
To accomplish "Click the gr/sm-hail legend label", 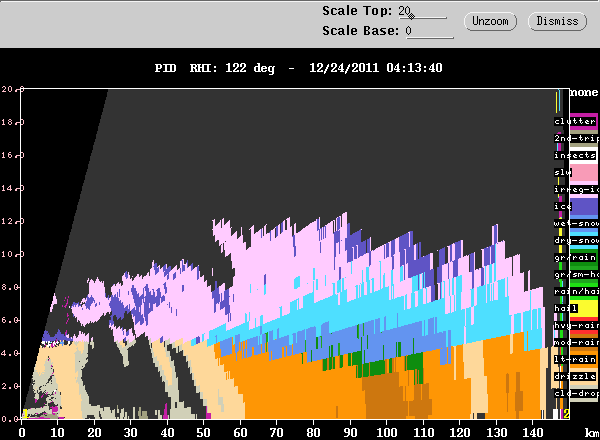I will 576,274.
